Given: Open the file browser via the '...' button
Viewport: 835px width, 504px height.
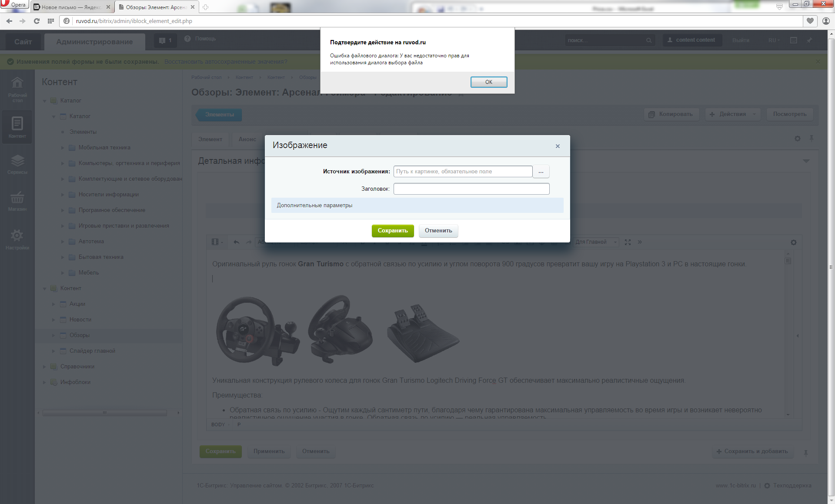Looking at the screenshot, I should 541,172.
